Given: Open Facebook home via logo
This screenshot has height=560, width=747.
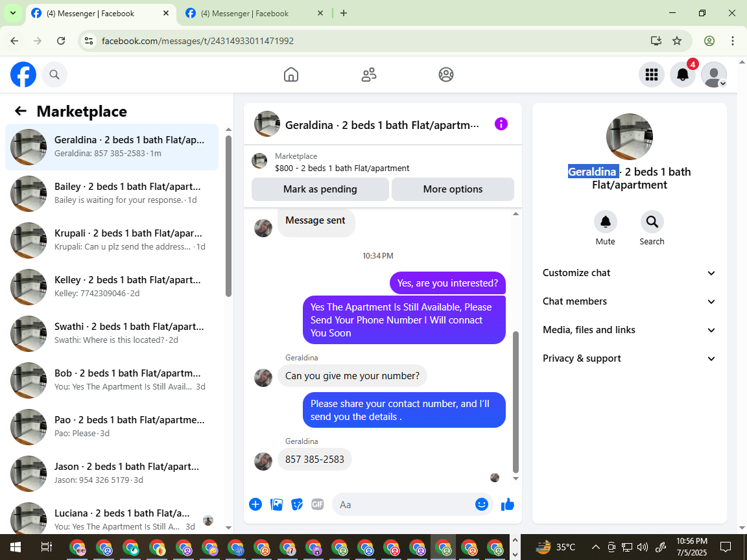Looking at the screenshot, I should (23, 75).
